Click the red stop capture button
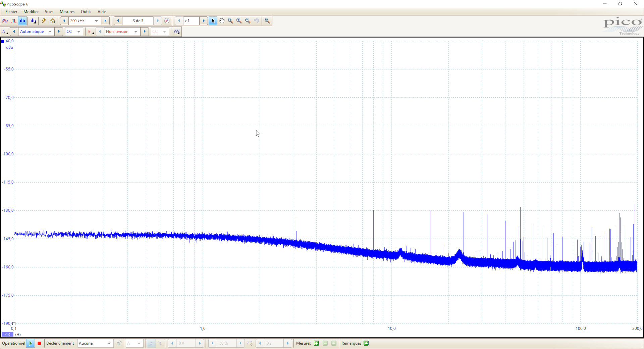This screenshot has width=644, height=349. tap(39, 343)
